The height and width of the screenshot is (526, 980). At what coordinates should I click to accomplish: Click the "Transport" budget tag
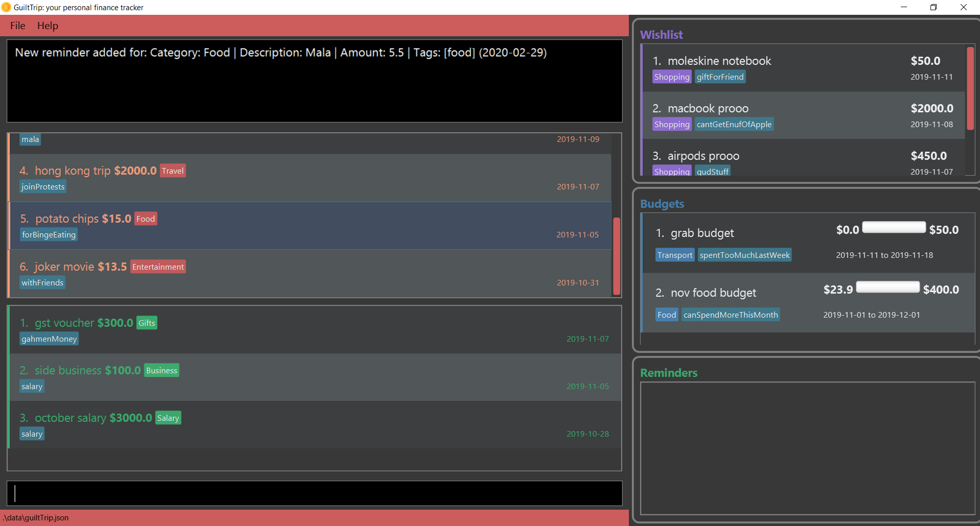tap(675, 255)
